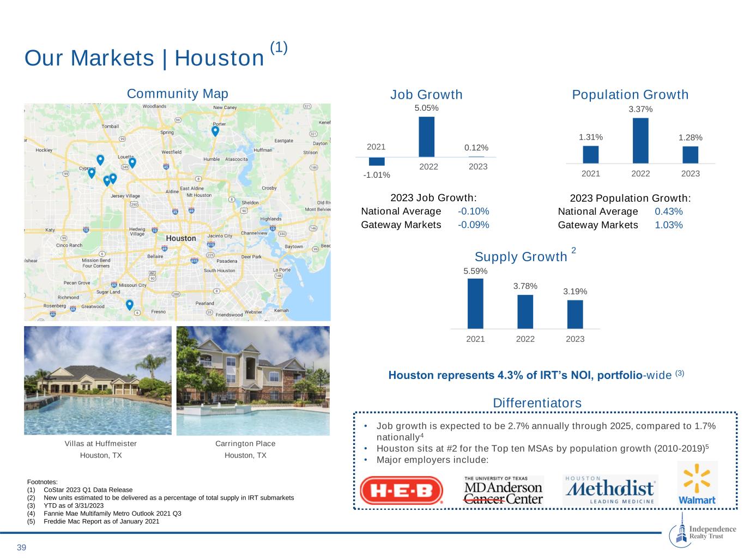Select the "Katy" label on the map
Viewport: 744px width, 560px height.
point(50,230)
